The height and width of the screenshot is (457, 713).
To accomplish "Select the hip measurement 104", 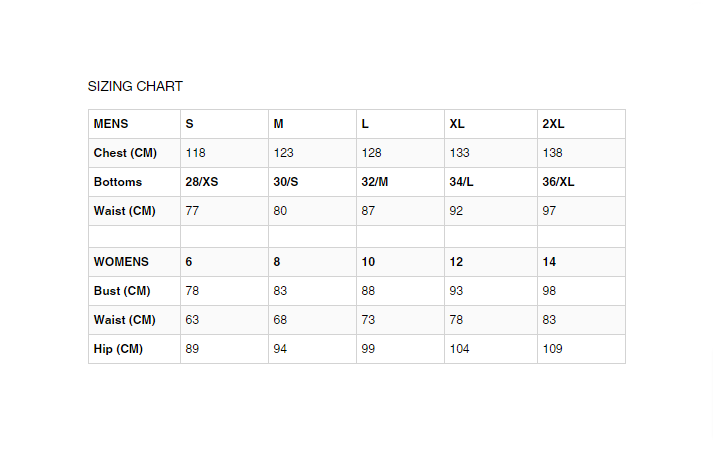I will 460,349.
